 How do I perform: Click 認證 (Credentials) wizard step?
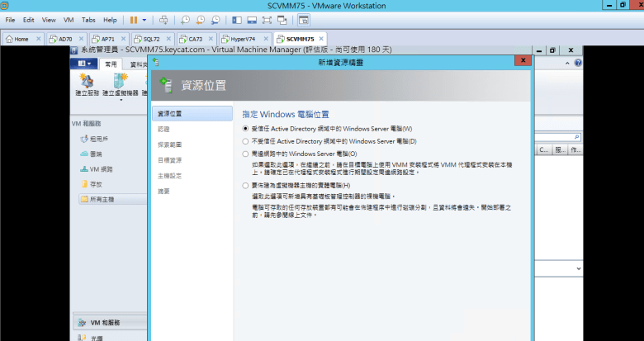click(163, 129)
